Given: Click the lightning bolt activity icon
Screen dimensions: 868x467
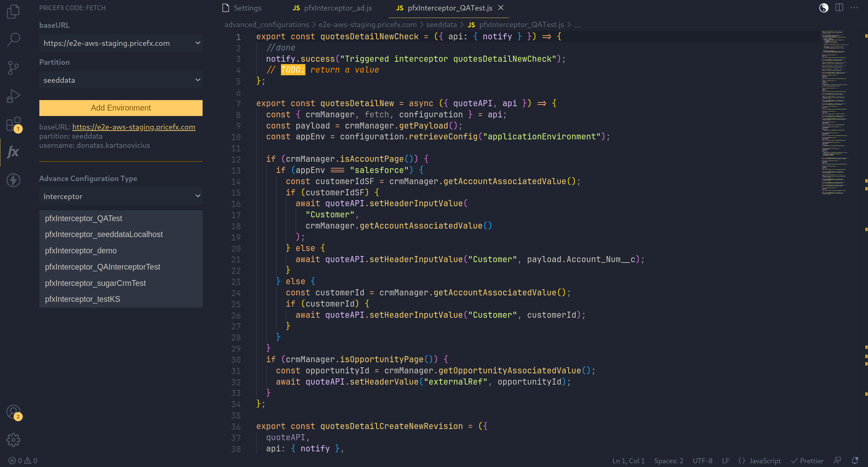Looking at the screenshot, I should tap(13, 180).
